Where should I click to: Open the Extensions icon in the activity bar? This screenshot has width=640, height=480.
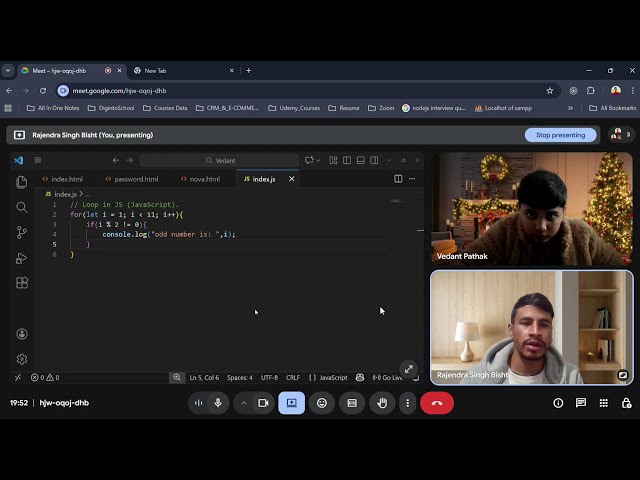coord(22,283)
